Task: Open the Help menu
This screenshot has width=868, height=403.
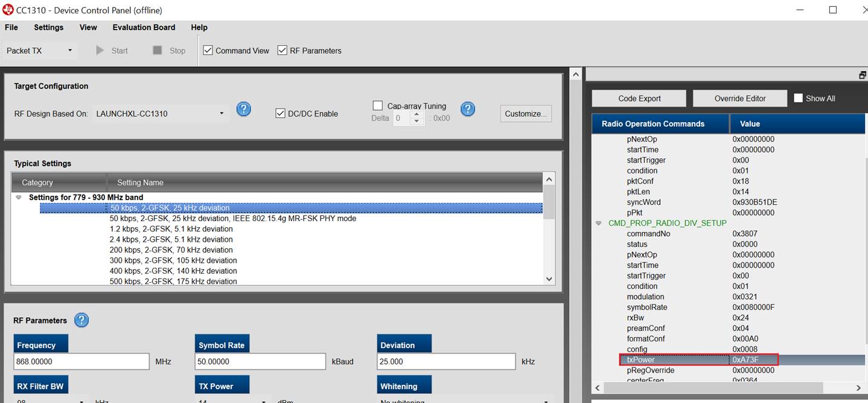Action: (x=199, y=27)
